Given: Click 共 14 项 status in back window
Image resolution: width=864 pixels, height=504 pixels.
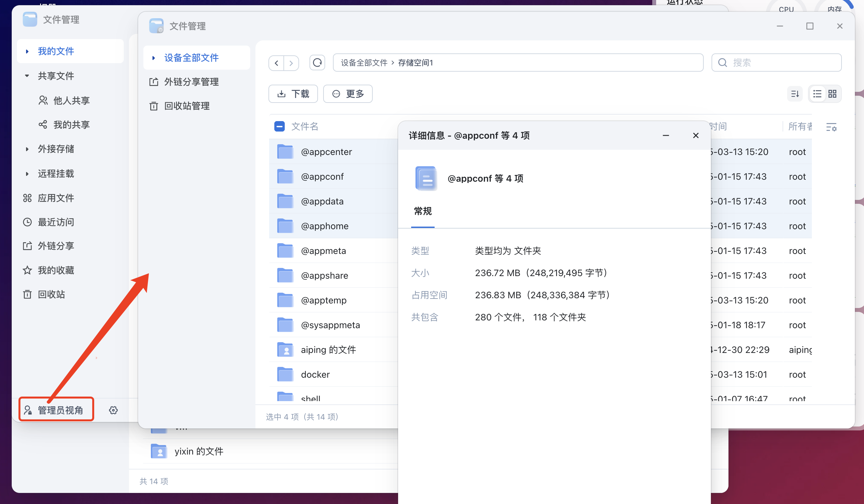Looking at the screenshot, I should click(154, 482).
